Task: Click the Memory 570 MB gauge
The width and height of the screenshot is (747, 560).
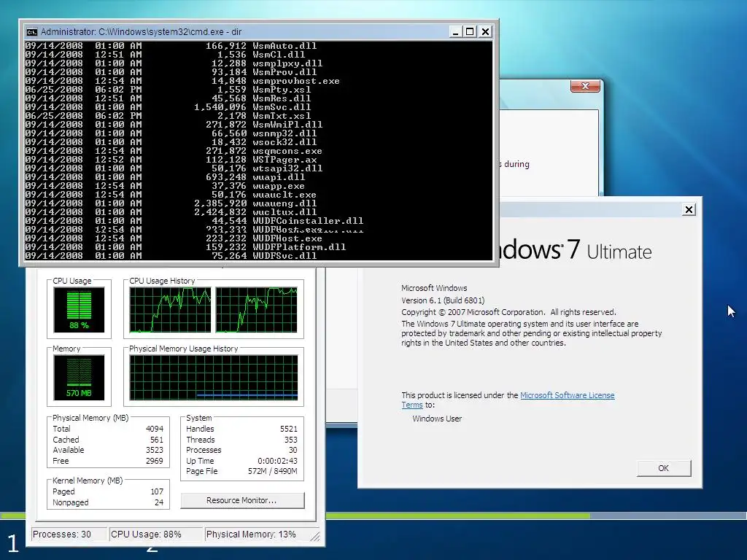Action: [x=79, y=378]
